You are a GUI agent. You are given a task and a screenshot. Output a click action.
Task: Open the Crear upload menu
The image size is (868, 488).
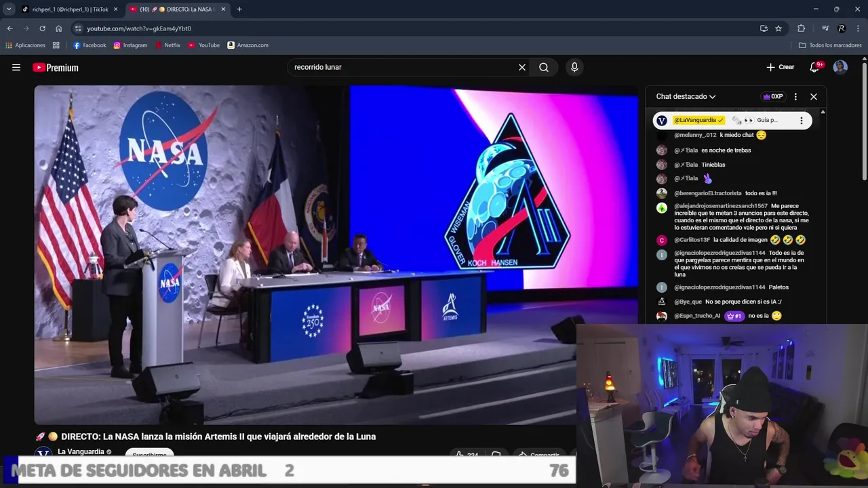781,67
